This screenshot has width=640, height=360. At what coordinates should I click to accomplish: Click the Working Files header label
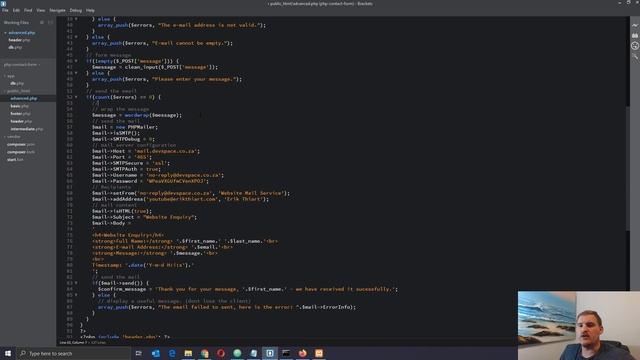tap(16, 22)
